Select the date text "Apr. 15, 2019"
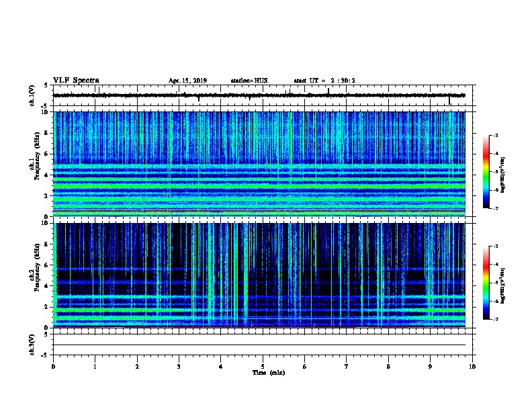Screen dimensions: 532x411 coord(187,81)
